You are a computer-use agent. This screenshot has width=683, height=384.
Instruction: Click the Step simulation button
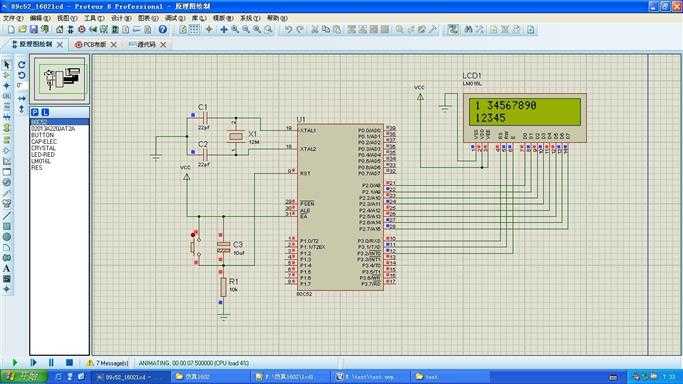coord(33,363)
